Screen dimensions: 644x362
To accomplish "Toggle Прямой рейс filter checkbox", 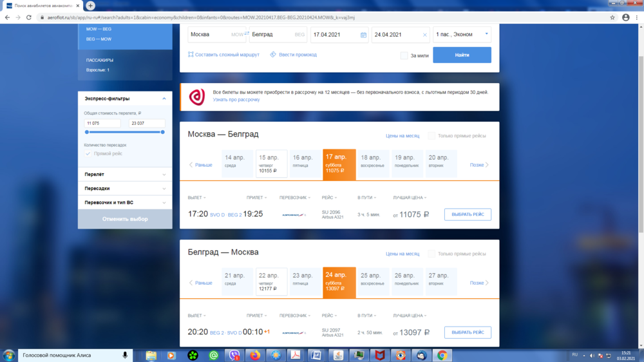I will (88, 153).
